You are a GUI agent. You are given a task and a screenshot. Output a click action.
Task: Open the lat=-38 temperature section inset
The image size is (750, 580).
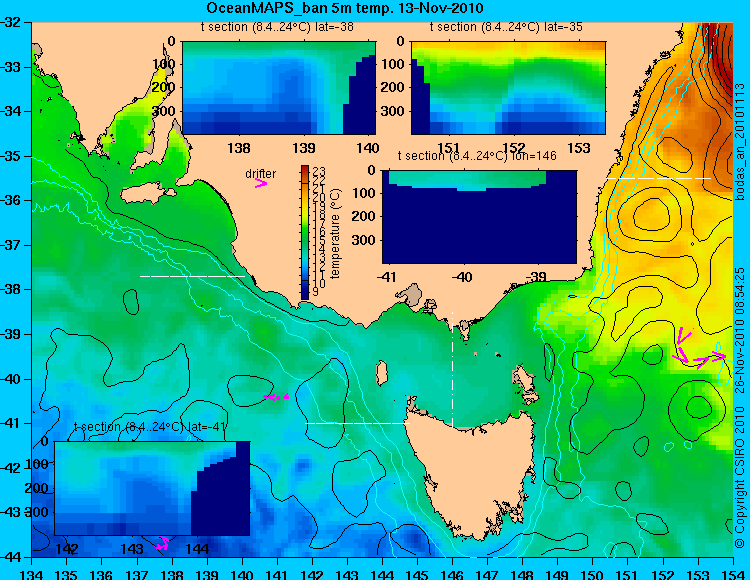click(x=279, y=88)
